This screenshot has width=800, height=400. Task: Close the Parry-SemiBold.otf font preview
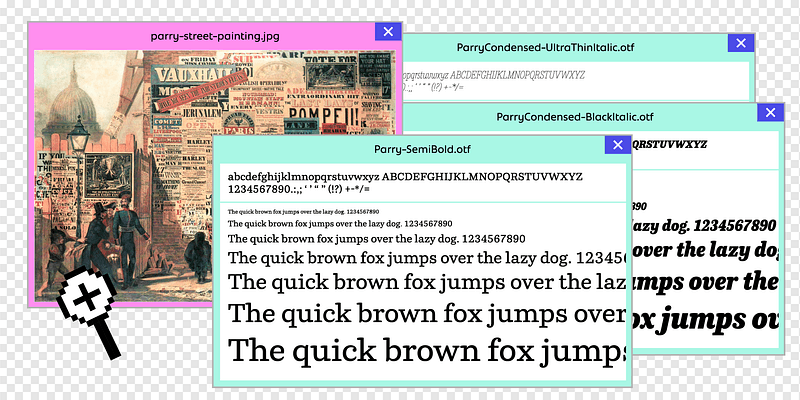pyautogui.click(x=616, y=146)
